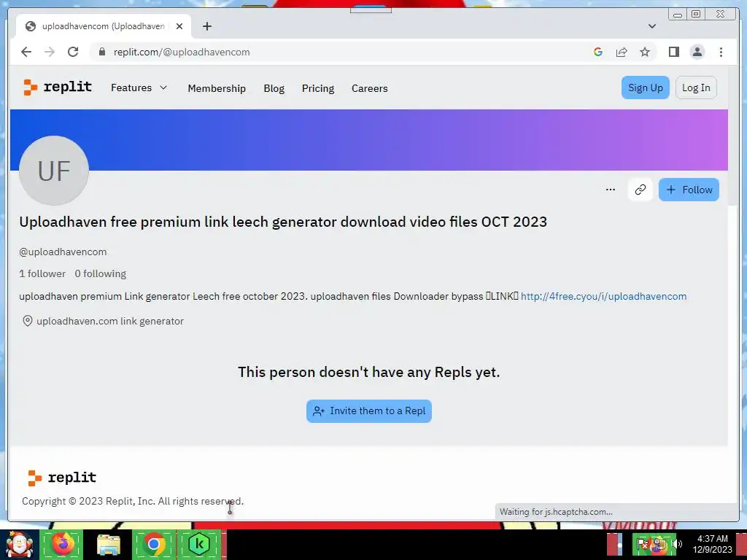Close the uploadhavencom tab

[179, 26]
